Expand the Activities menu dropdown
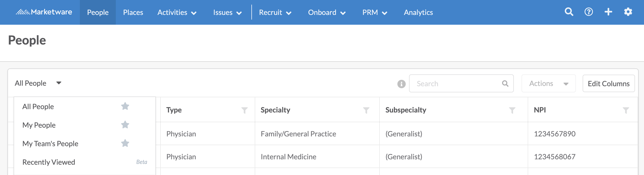 [177, 12]
